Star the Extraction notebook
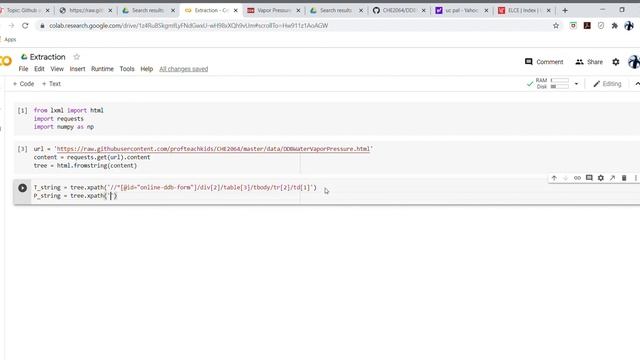Image resolution: width=640 pixels, height=360 pixels. [x=76, y=57]
